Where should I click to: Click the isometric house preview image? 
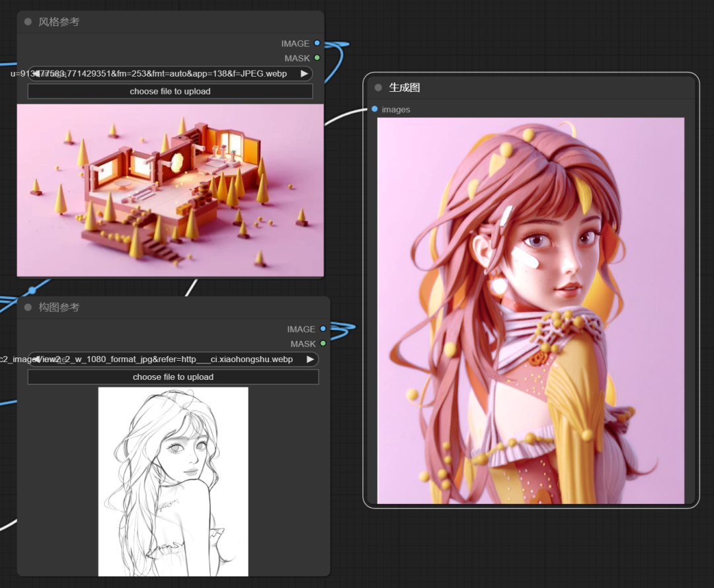[170, 190]
